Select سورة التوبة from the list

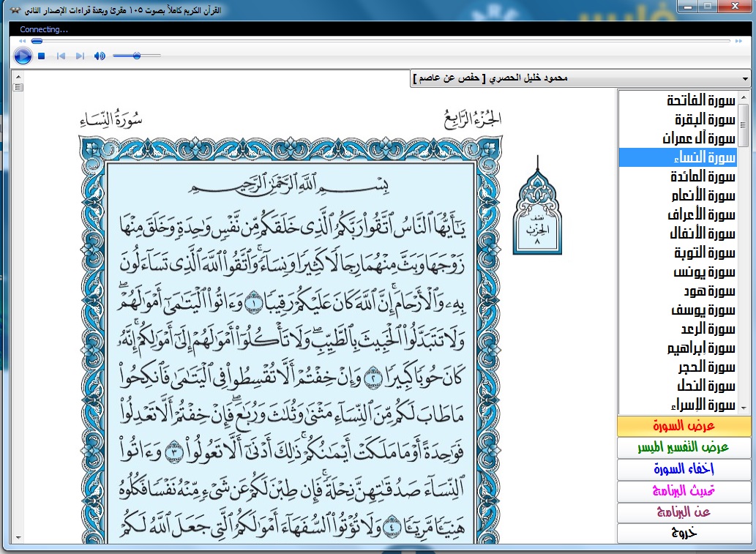pyautogui.click(x=678, y=252)
